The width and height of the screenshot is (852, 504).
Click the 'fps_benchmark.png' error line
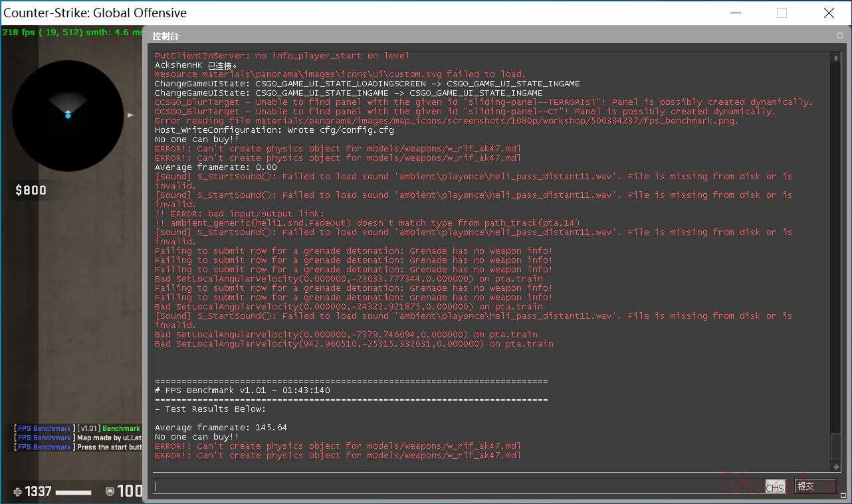pyautogui.click(x=446, y=121)
